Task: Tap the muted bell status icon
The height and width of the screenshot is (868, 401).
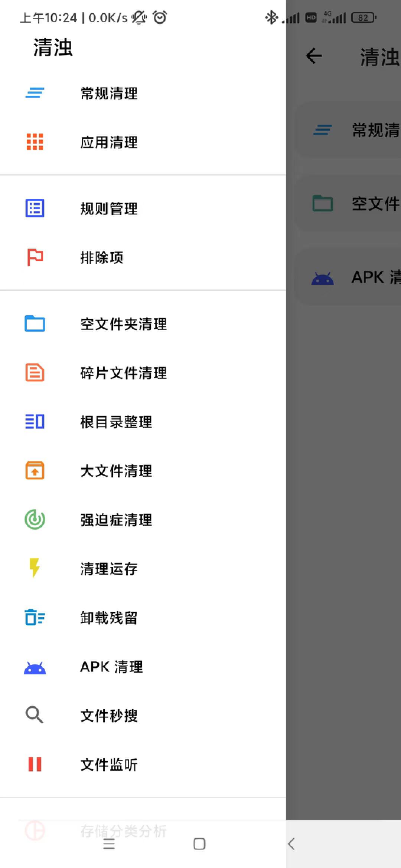Action: [x=139, y=17]
